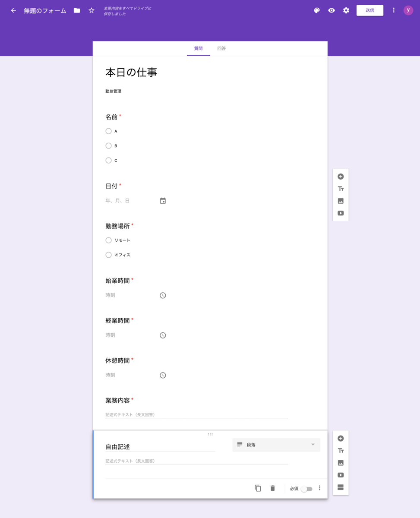Add a new section with the sidebar icon

point(341,486)
